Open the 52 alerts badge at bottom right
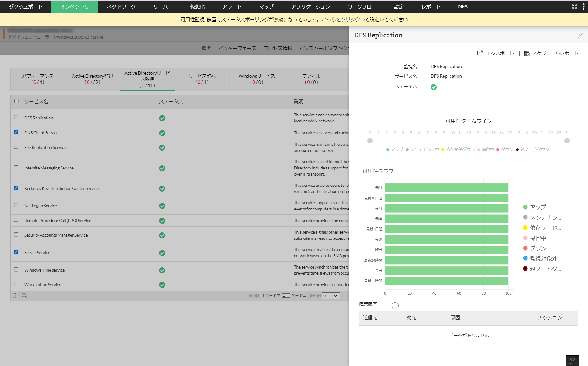588x366 pixels. coord(572,361)
